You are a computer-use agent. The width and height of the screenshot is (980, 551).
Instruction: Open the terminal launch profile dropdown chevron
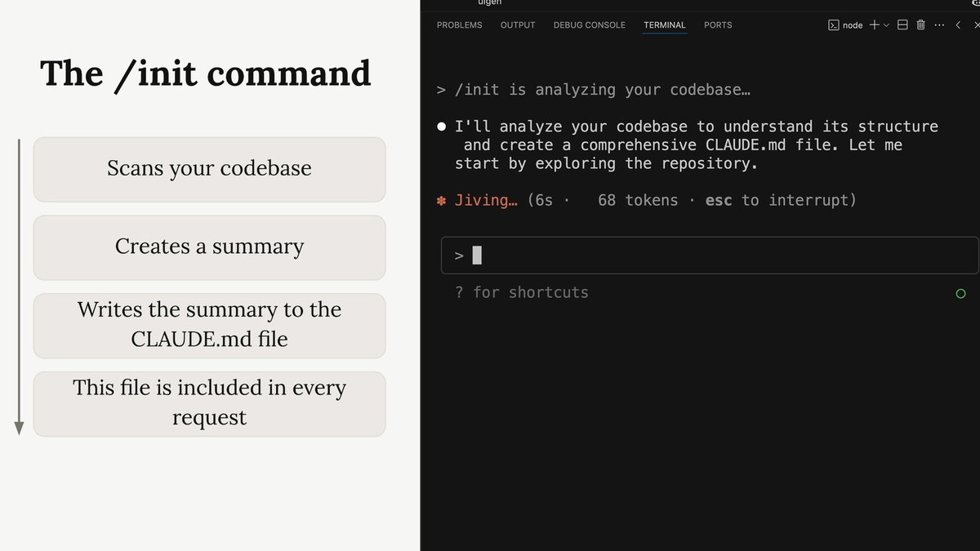click(x=886, y=25)
